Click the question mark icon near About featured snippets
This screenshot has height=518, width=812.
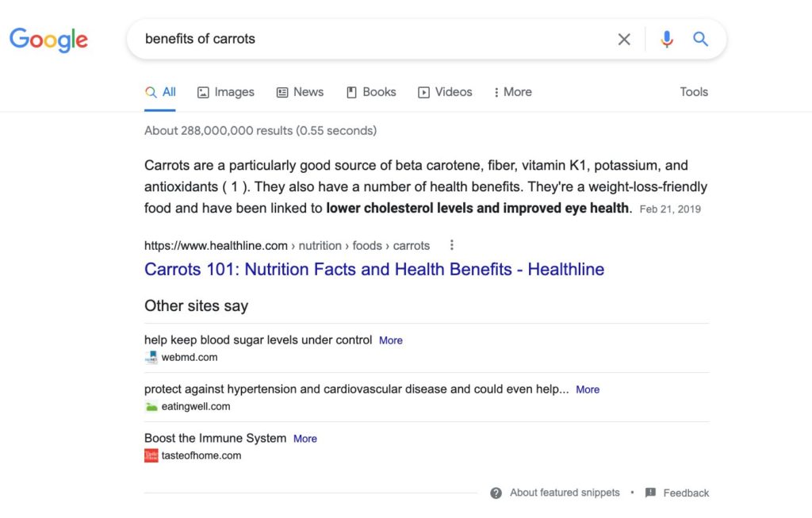(496, 493)
